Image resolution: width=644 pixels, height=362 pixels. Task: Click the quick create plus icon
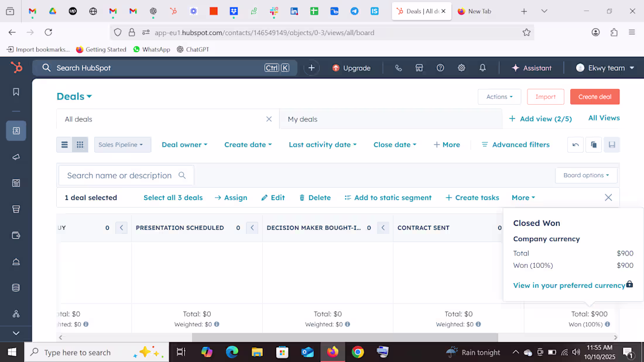(x=311, y=68)
